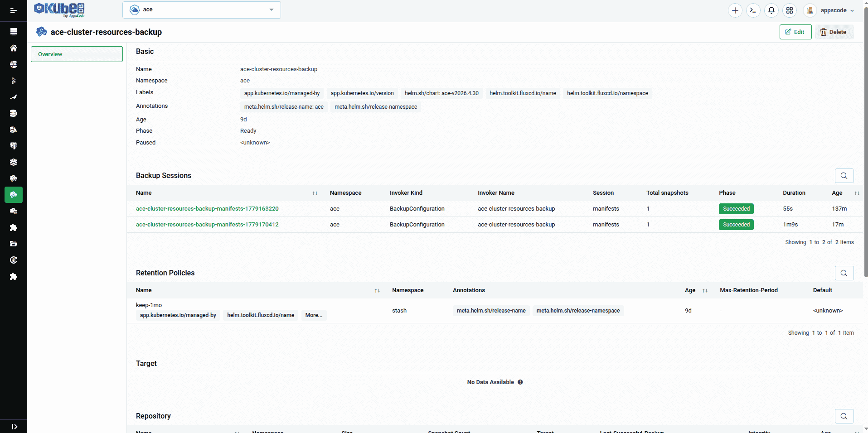Click the Succeeded badge in the 137m row
Viewport: 868px width, 433px height.
[736, 209]
